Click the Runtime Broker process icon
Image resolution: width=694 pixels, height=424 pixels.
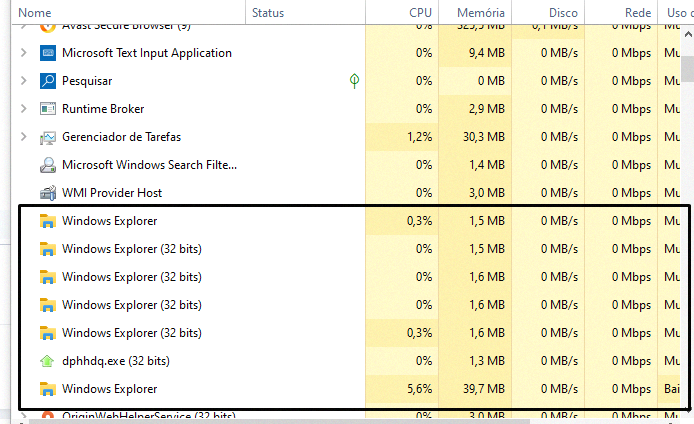(48, 109)
